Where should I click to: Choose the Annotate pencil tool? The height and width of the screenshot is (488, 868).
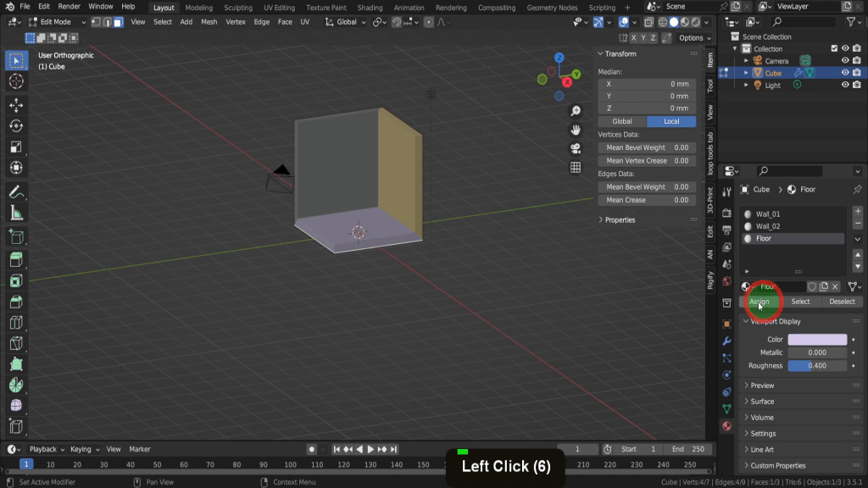click(x=15, y=192)
